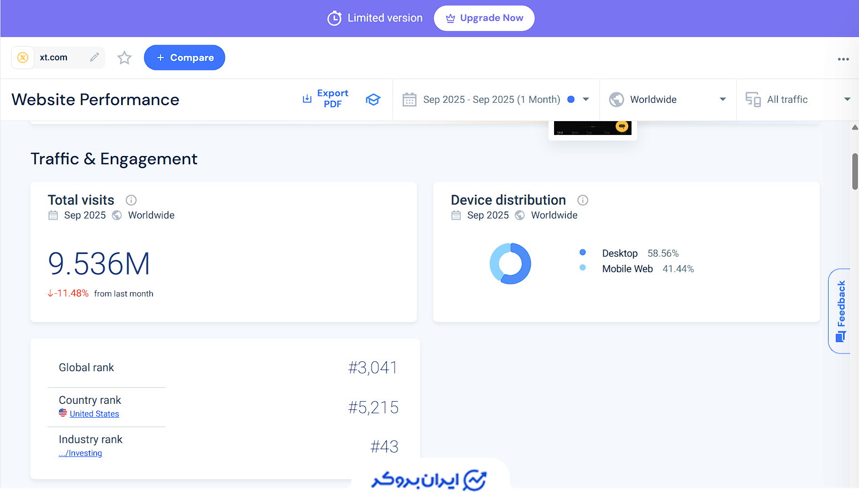
Task: Click the device distribution donut chart
Action: pos(510,263)
